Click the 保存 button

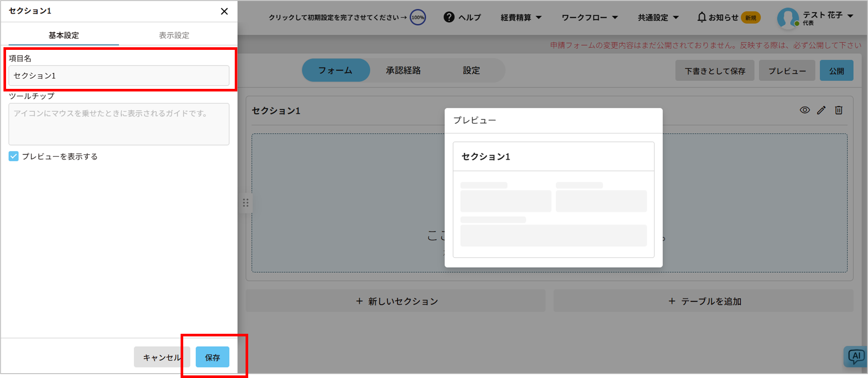[212, 357]
